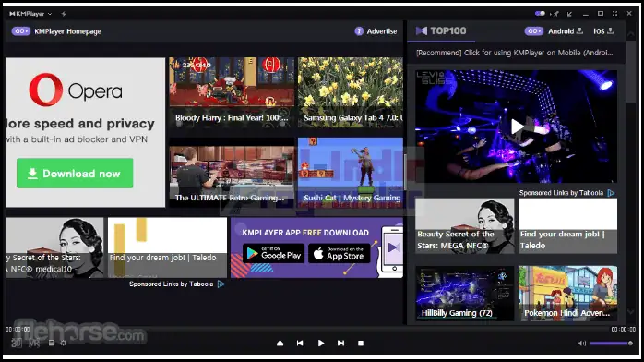
Task: Click the elapsed time 00:00:00 display
Action: 18,329
